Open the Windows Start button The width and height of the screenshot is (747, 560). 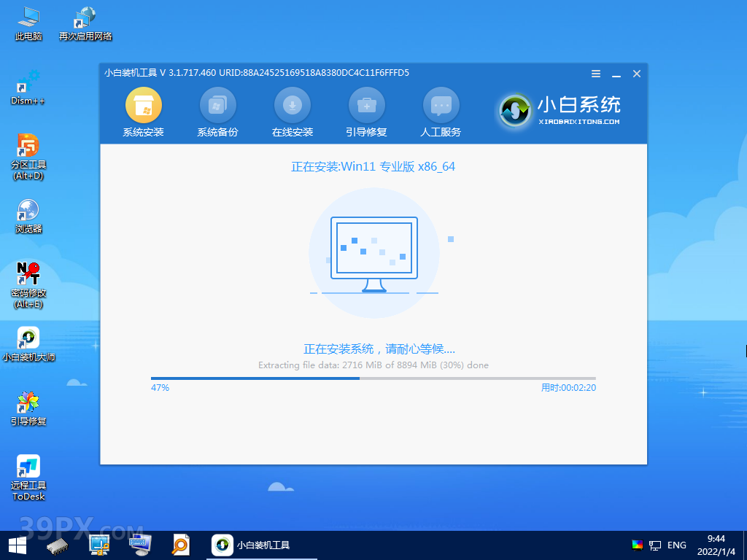(18, 545)
